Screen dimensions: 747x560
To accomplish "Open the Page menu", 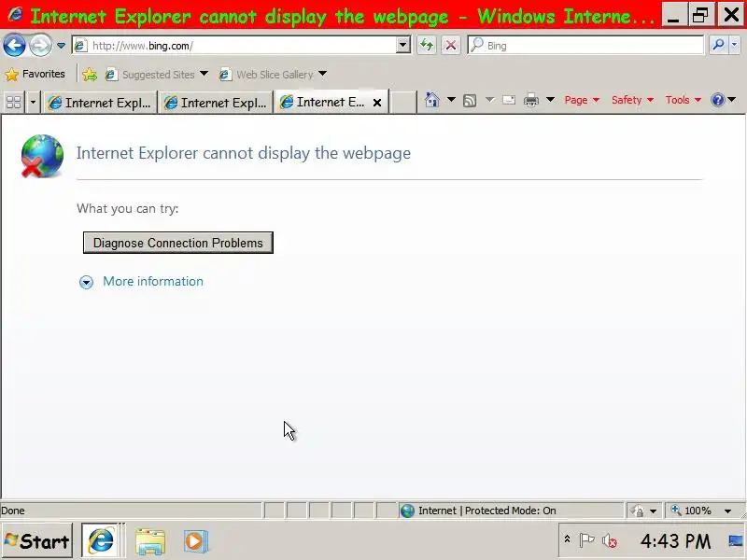I will pos(581,100).
